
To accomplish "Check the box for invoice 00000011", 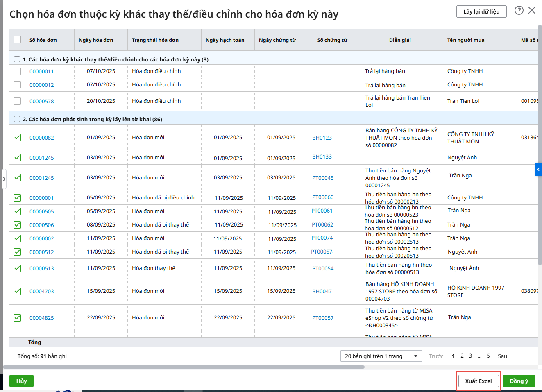I will (x=17, y=71).
